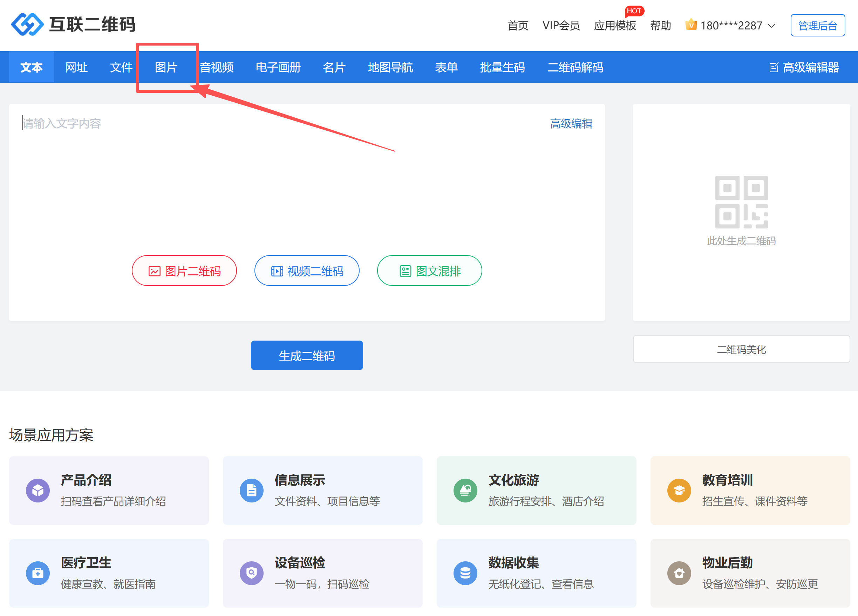Open the 产品介绍 scenario card
858x616 pixels.
coord(109,491)
